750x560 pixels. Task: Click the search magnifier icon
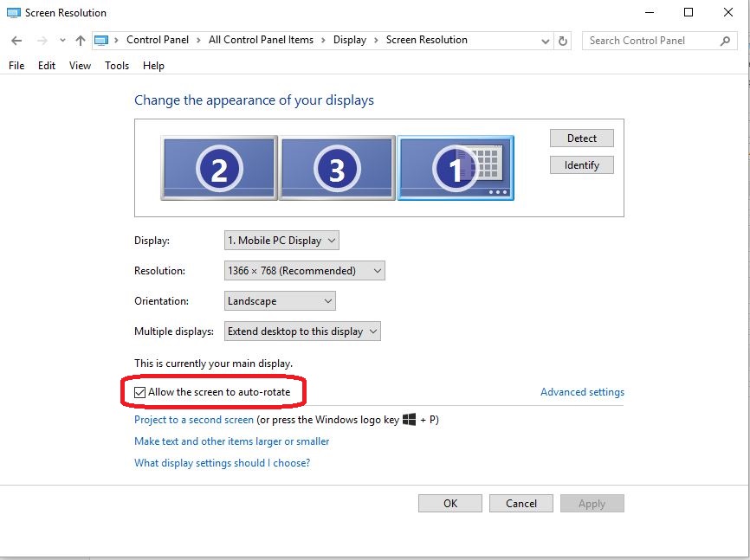point(727,40)
